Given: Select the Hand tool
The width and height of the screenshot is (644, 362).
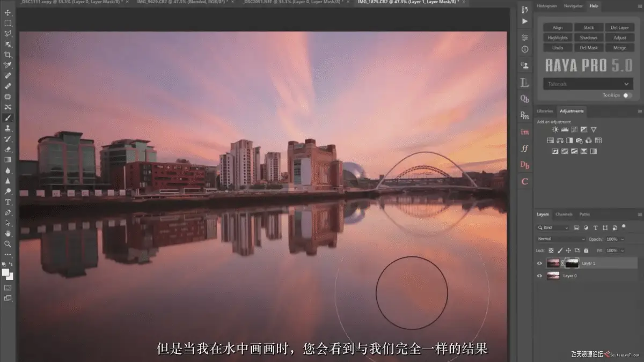Looking at the screenshot, I should pos(8,233).
